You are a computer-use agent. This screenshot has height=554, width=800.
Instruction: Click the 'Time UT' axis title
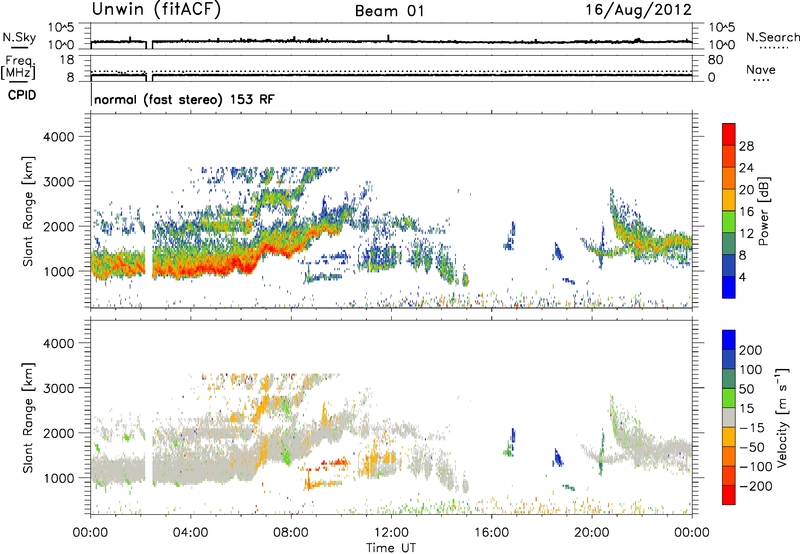point(391,548)
